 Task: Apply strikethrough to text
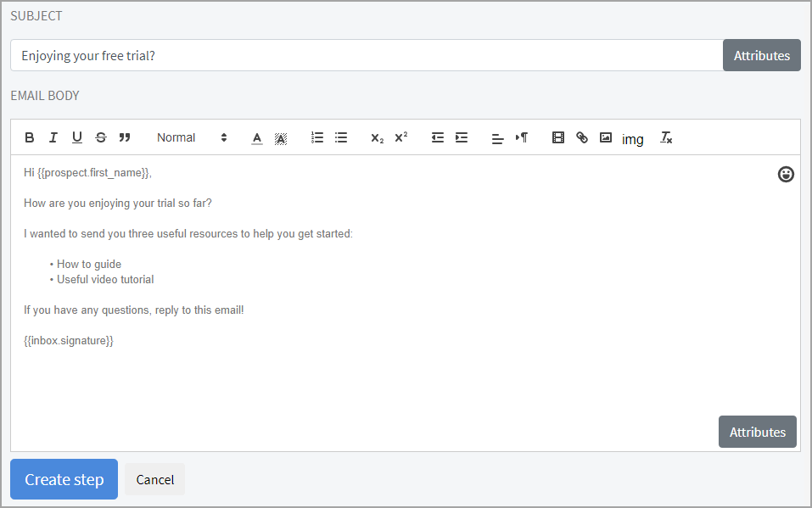(x=101, y=137)
